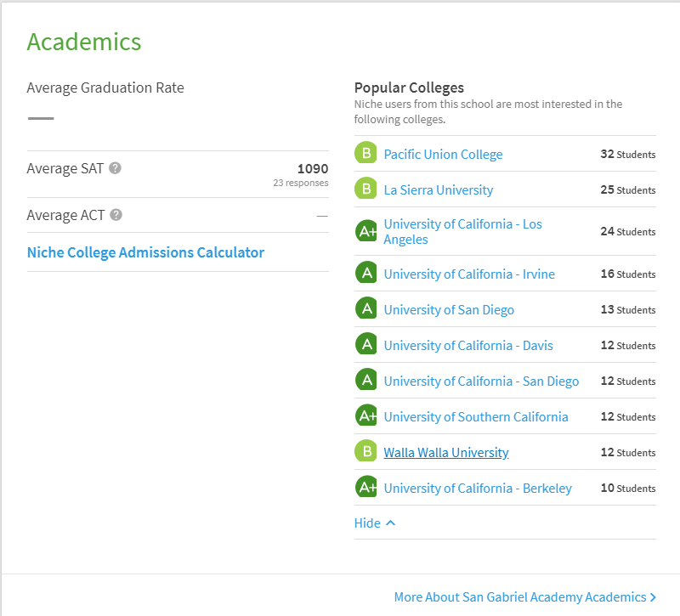The height and width of the screenshot is (616, 680).
Task: Click the 25 Students count
Action: coord(628,189)
